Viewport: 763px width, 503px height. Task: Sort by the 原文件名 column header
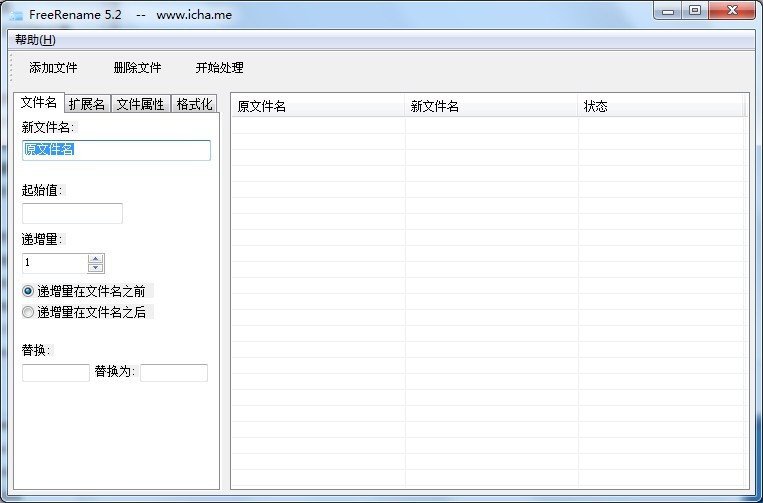tap(318, 106)
